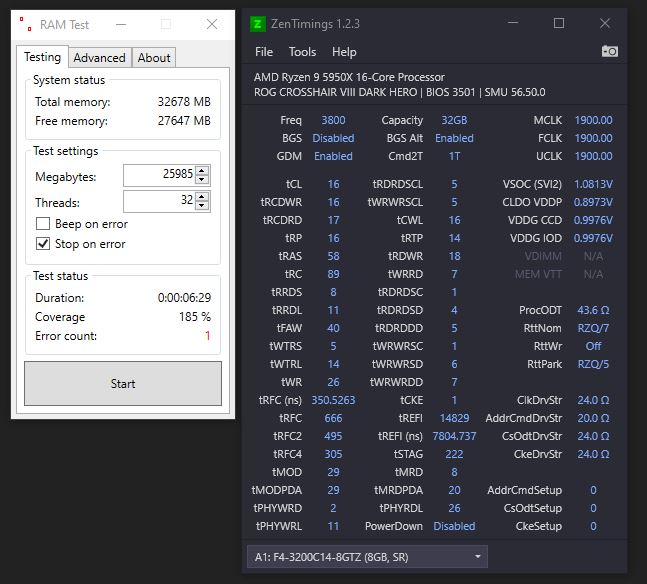This screenshot has width=647, height=584.
Task: Decrease the Megabytes value with down arrow
Action: pos(202,180)
